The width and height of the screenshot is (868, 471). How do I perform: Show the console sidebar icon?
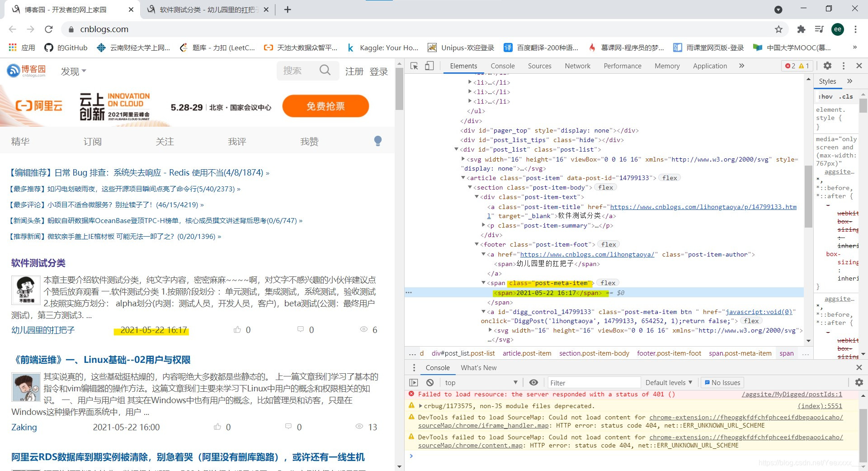[x=414, y=383]
